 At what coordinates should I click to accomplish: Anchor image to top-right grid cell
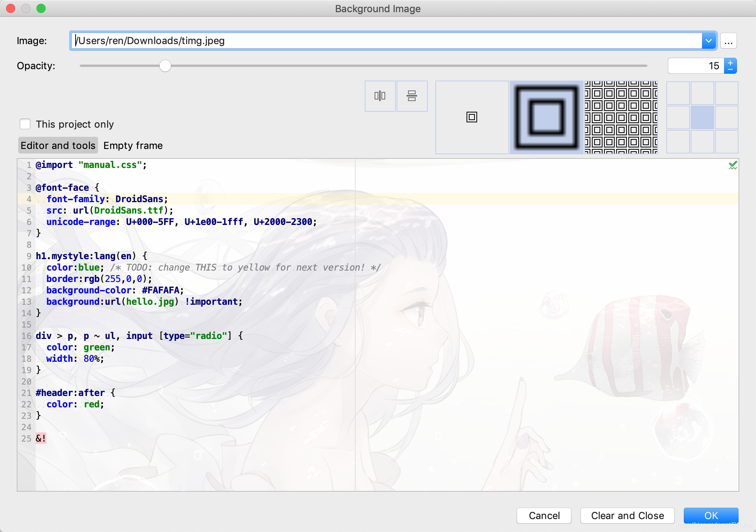pyautogui.click(x=727, y=93)
